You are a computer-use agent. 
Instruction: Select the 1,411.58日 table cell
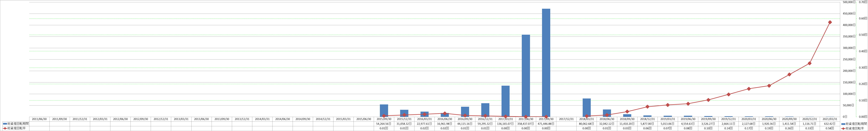(789, 124)
